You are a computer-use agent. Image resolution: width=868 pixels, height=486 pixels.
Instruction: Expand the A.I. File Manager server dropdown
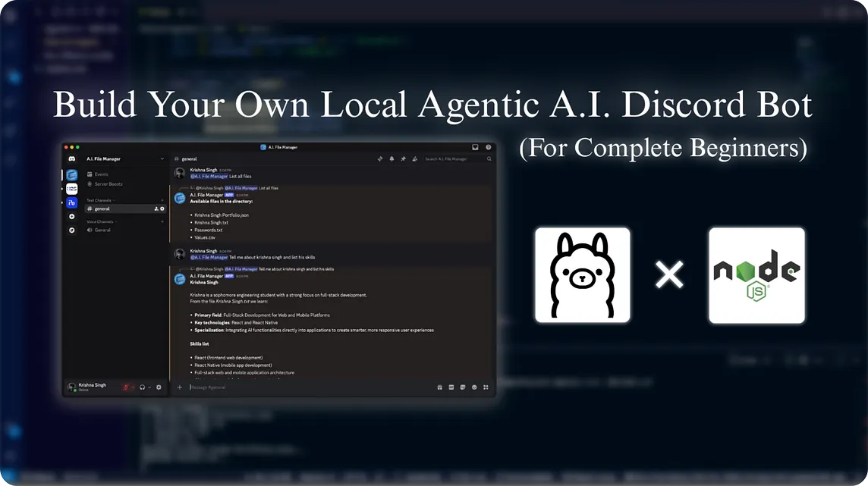click(x=162, y=158)
